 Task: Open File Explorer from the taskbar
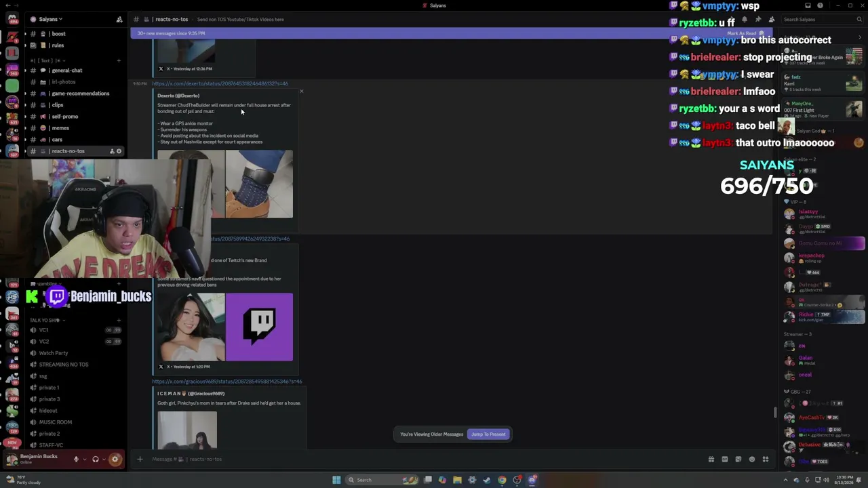coord(457,480)
